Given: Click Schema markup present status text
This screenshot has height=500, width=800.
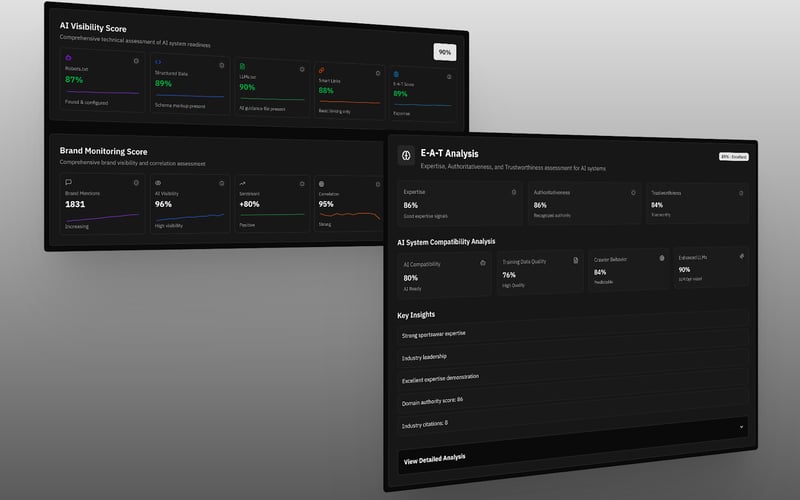Looking at the screenshot, I should coord(180,106).
